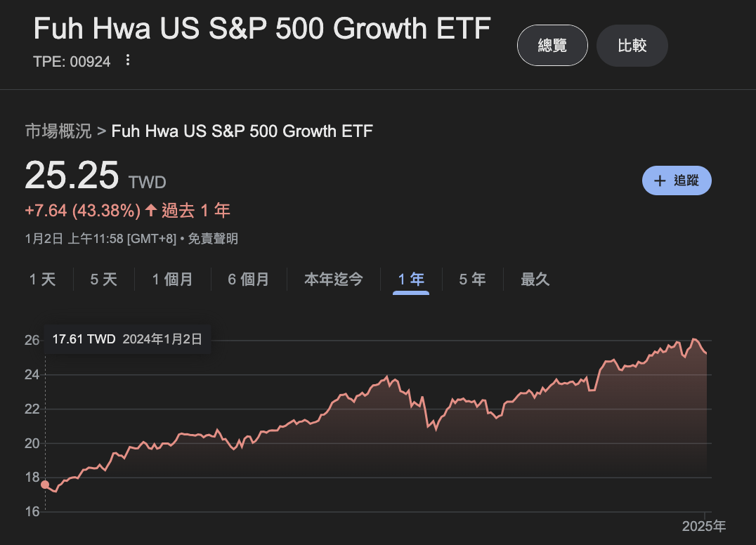Viewport: 756px width, 545px height.
Task: Select the 1 個月 time range
Action: point(171,279)
